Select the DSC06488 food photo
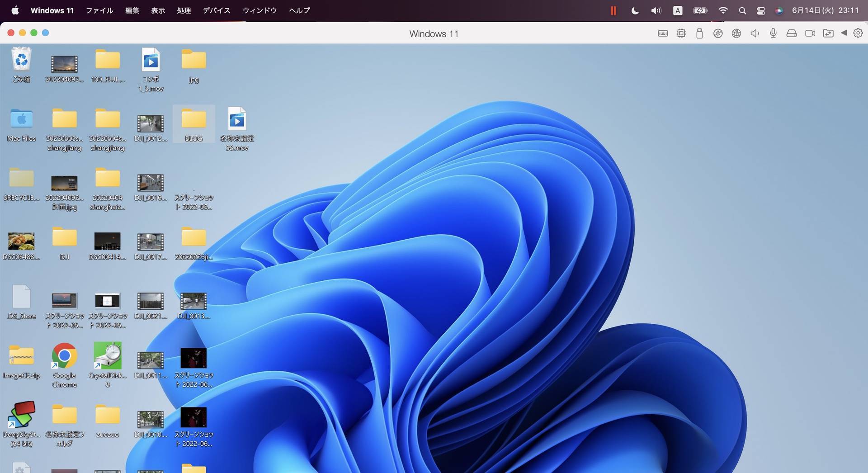The height and width of the screenshot is (473, 868). click(x=21, y=246)
